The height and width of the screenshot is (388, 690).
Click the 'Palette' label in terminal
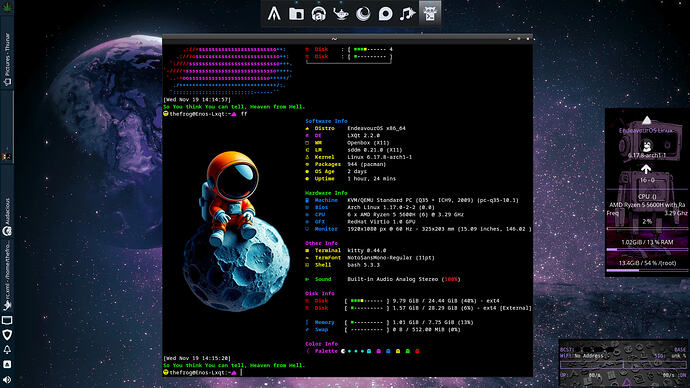(x=326, y=351)
